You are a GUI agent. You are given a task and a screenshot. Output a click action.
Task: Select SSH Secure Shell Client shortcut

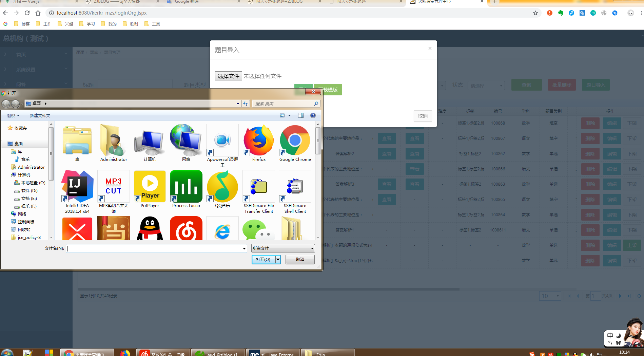295,186
